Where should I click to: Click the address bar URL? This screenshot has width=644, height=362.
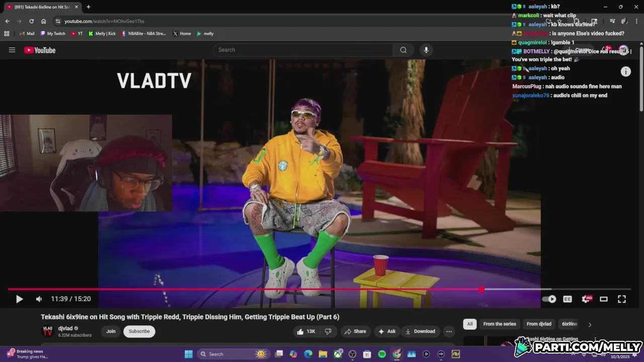pos(104,21)
